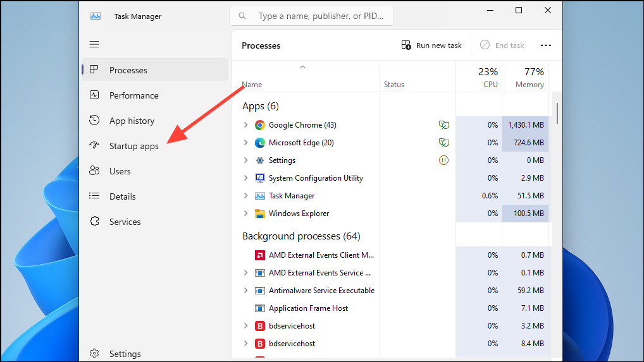This screenshot has width=644, height=362.
Task: Click the Settings suspended pause status icon
Action: pos(443,160)
